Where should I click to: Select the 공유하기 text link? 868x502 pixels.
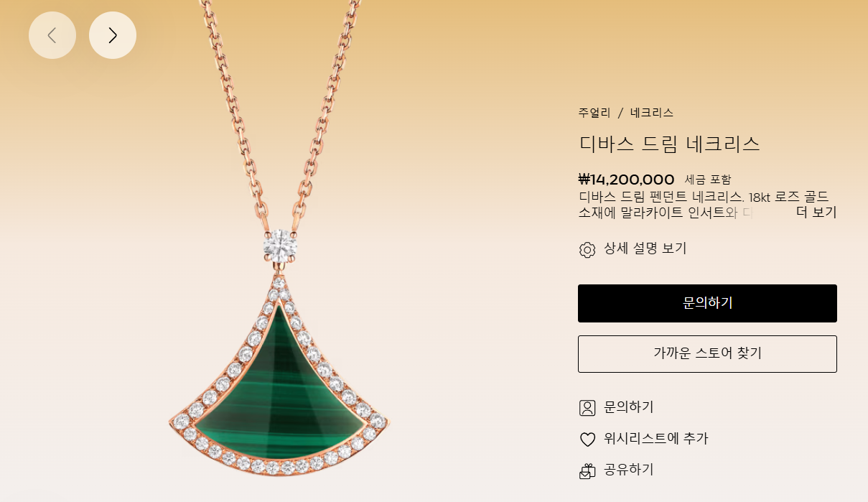tap(629, 470)
